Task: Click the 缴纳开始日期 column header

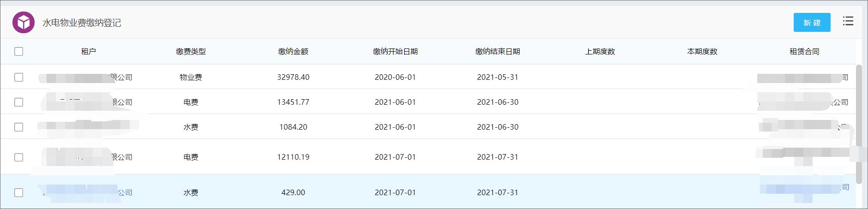Action: (x=395, y=52)
